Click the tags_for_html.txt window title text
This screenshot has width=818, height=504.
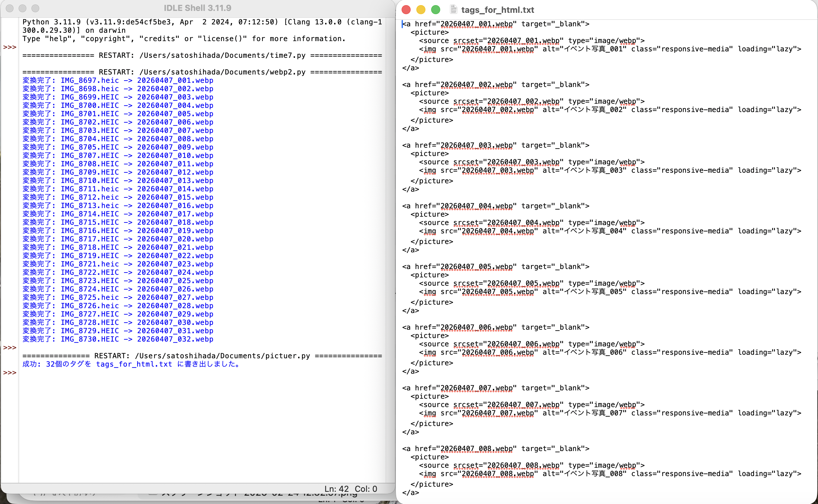click(497, 10)
